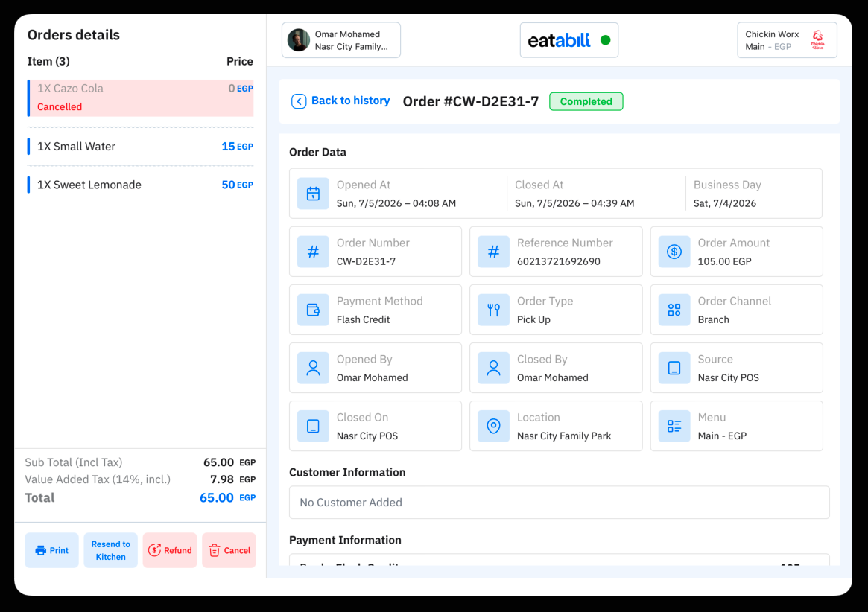Screen dimensions: 868x612
Task: Click the back arrow circle icon
Action: 298,101
